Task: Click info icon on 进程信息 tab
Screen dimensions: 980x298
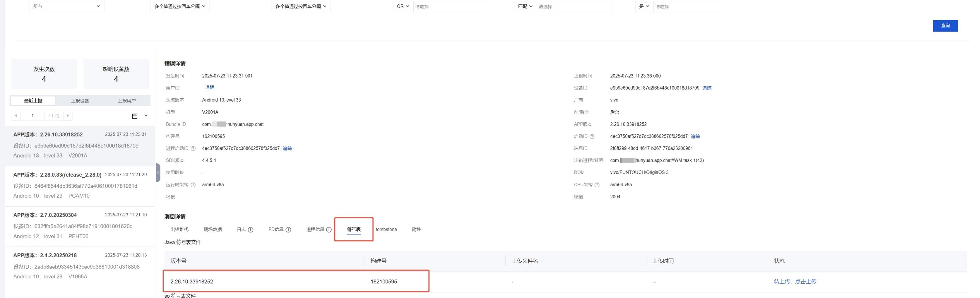Action: (329, 230)
